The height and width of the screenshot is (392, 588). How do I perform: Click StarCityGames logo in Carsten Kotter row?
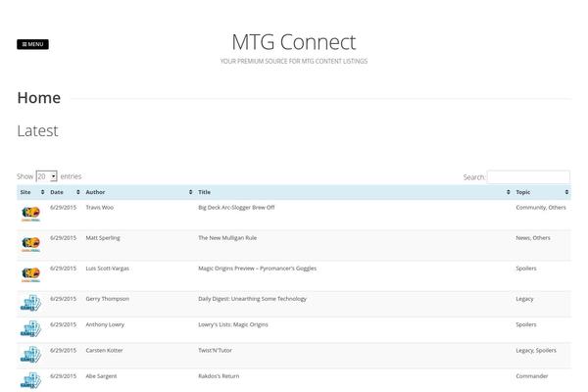click(x=30, y=355)
